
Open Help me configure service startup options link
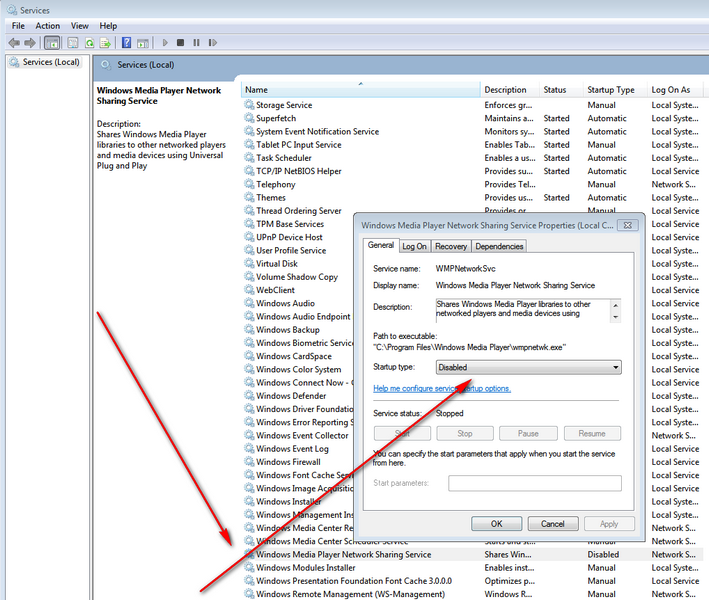(442, 388)
